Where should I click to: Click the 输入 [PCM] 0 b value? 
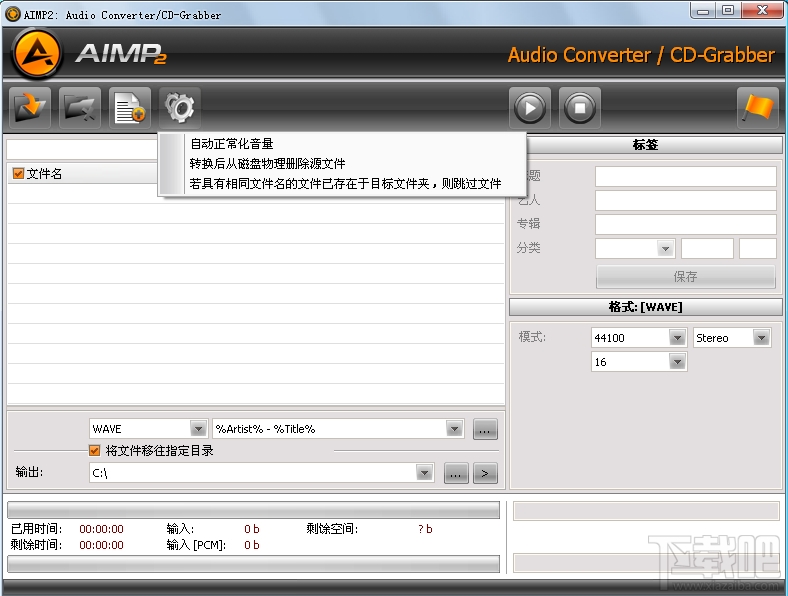pos(252,545)
